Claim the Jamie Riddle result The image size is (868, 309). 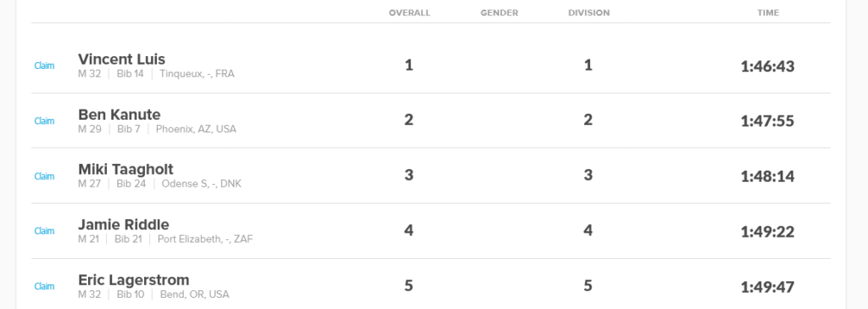44,232
